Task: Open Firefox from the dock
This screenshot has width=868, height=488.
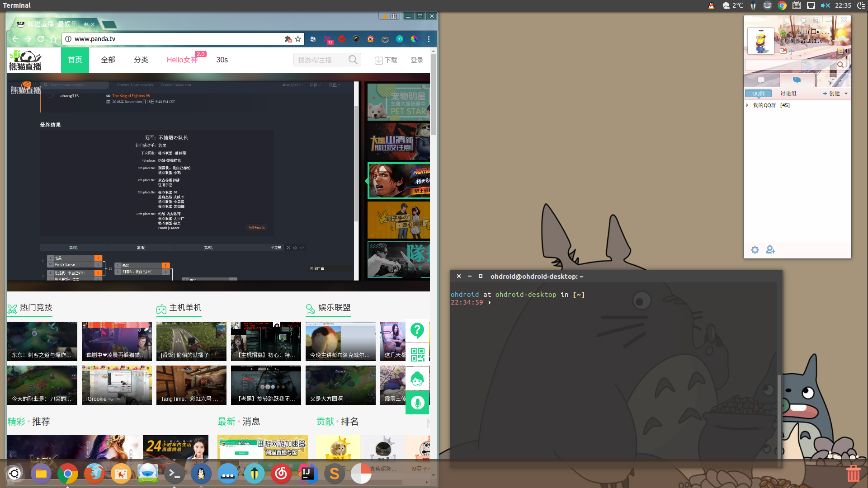Action: pos(94,474)
